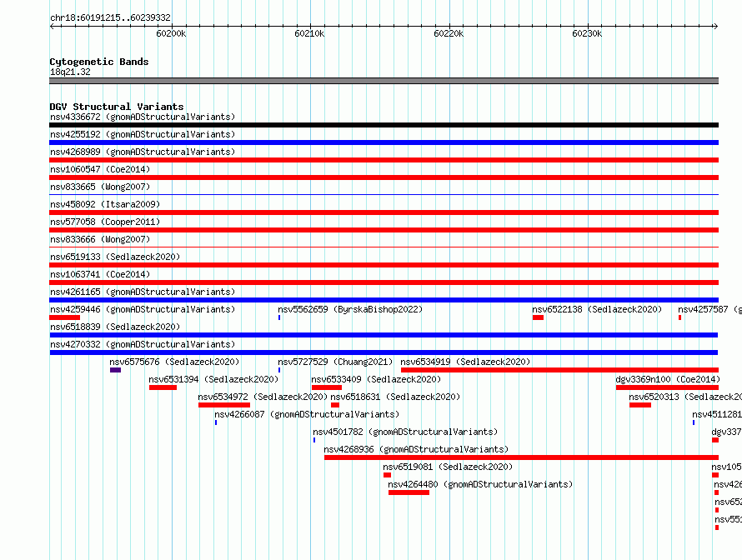The width and height of the screenshot is (742, 560).
Task: Click small red bar under nsv4259446
Action: click(65, 317)
